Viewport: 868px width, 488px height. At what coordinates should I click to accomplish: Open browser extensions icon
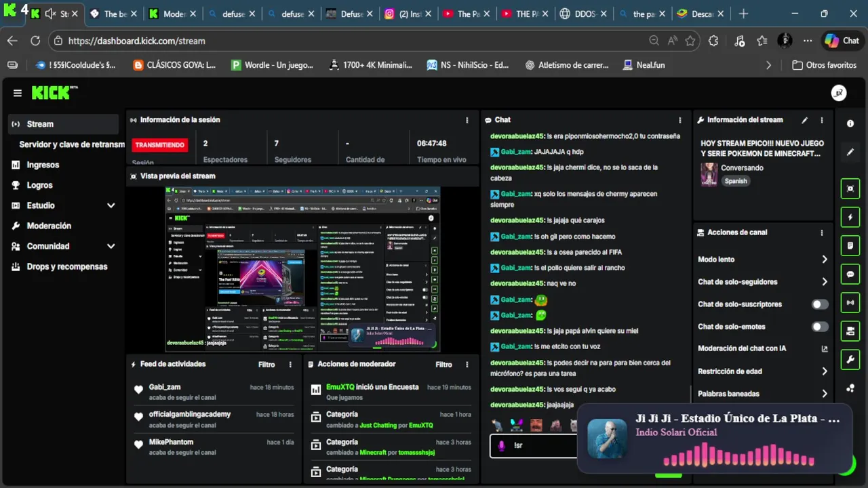(x=713, y=41)
